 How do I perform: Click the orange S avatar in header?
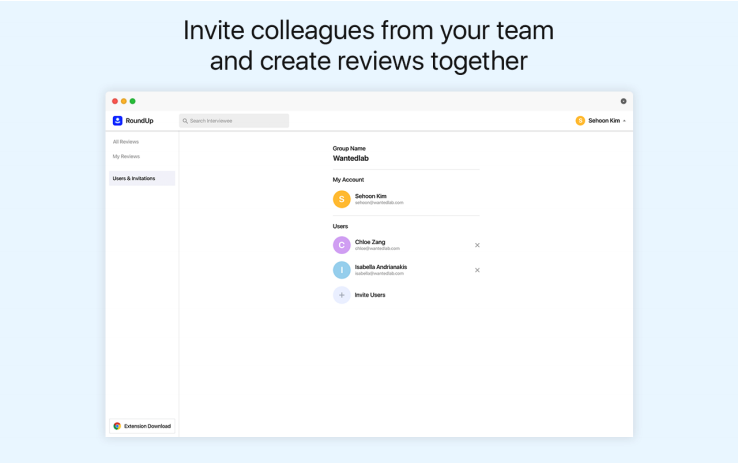click(x=580, y=121)
